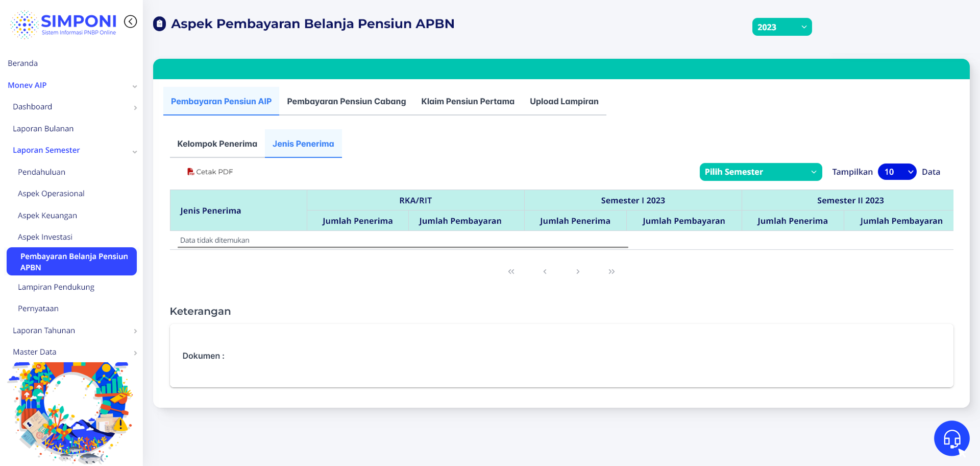The image size is (980, 466).
Task: Go to next page of table
Action: 578,271
